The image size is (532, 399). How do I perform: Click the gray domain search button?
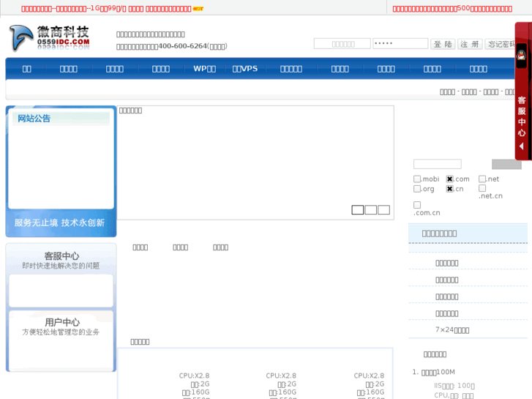[x=506, y=164]
